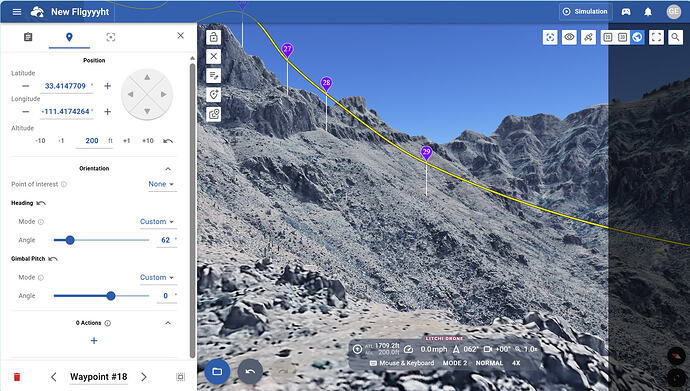The height and width of the screenshot is (391, 690).
Task: Toggle the map lock icon
Action: (x=213, y=37)
